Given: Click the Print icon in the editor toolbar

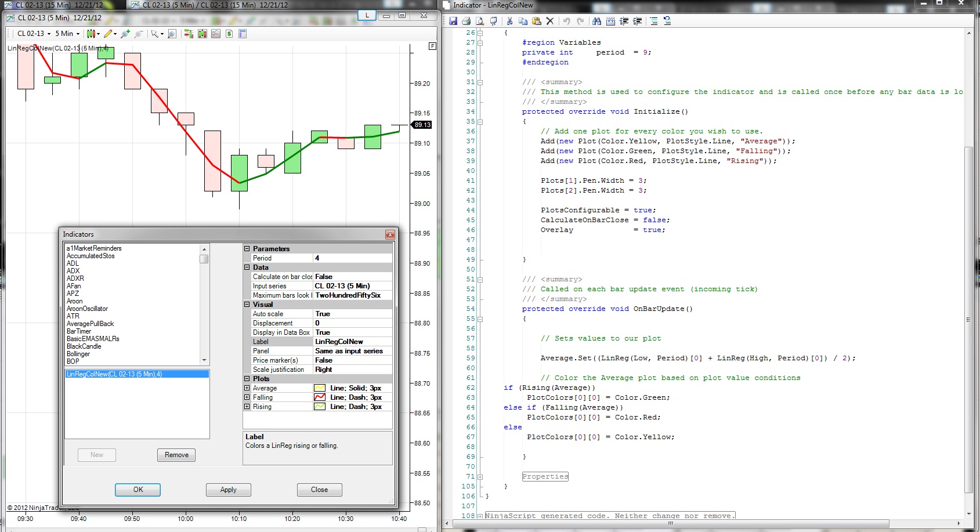Looking at the screenshot, I should tap(466, 21).
